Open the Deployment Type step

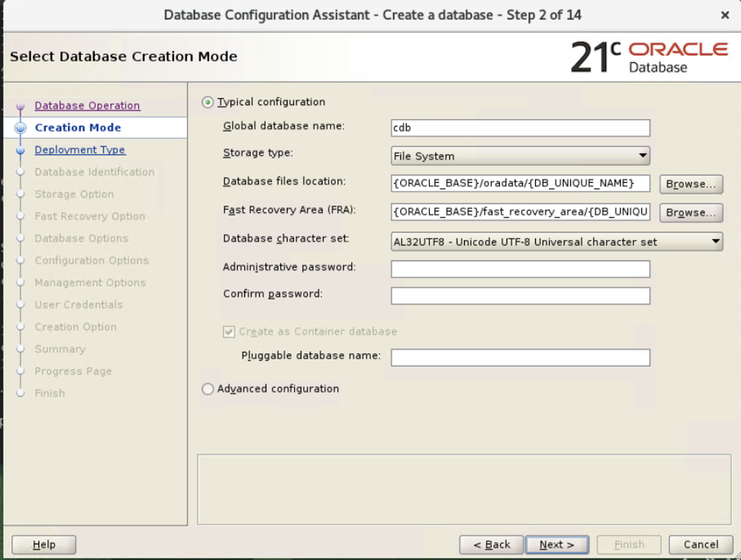(80, 150)
